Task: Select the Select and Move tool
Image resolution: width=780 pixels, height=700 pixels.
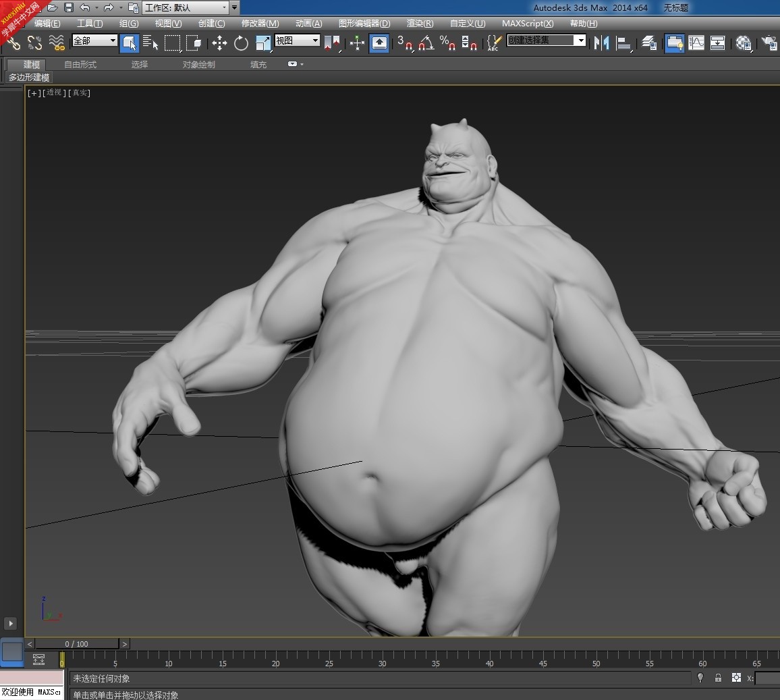Action: coord(219,43)
